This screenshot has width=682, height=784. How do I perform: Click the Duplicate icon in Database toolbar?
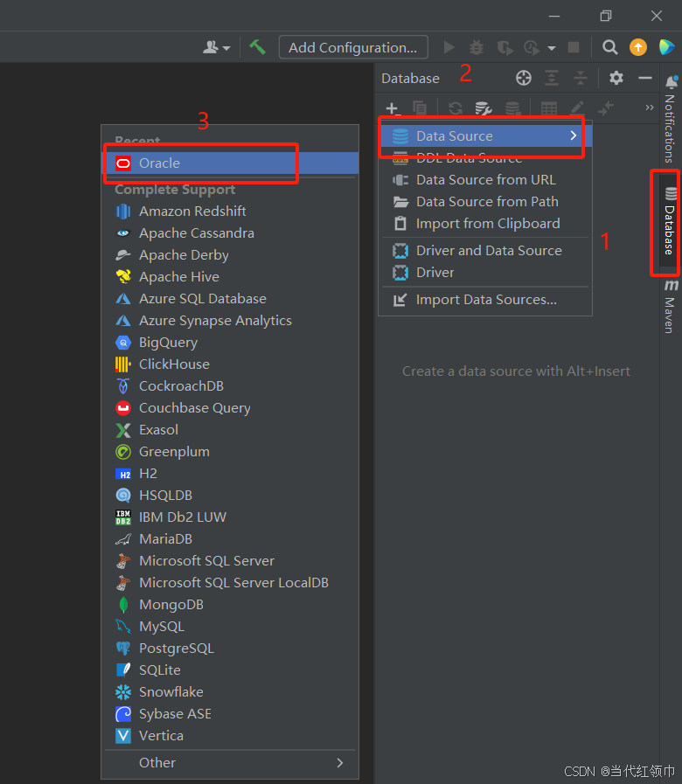point(420,108)
